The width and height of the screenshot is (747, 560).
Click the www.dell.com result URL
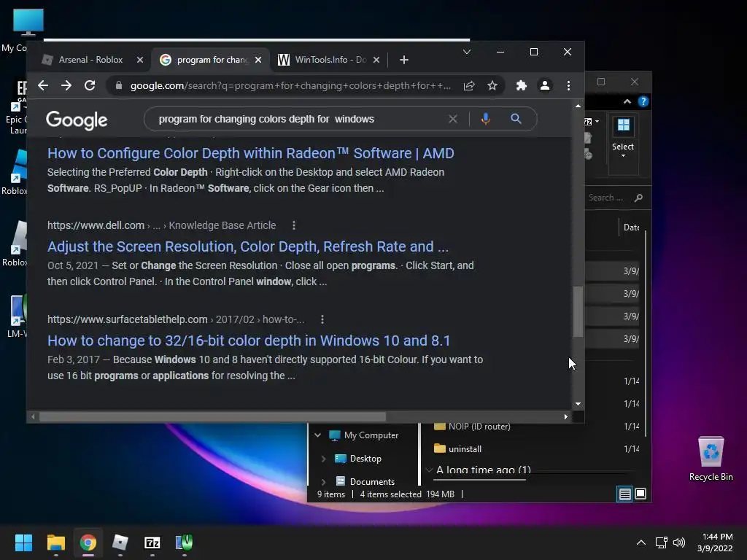pos(96,226)
